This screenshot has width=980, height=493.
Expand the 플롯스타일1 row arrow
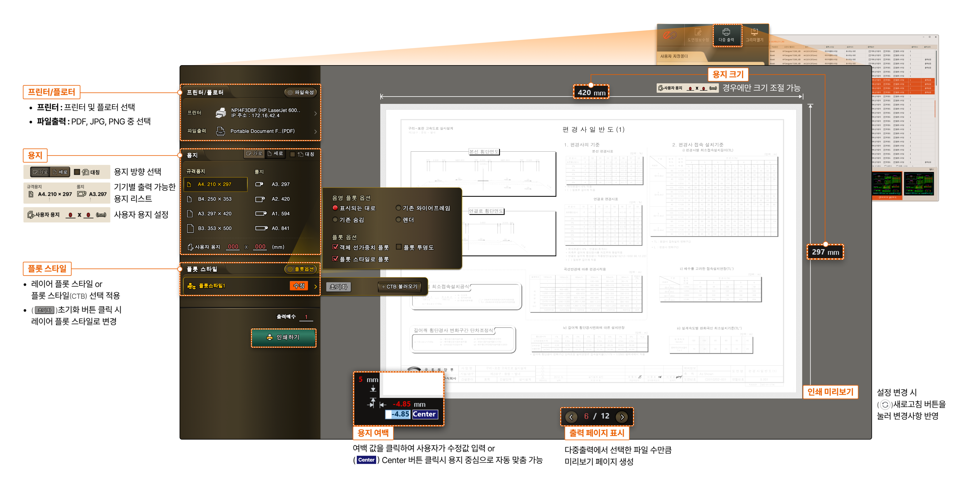(x=315, y=286)
